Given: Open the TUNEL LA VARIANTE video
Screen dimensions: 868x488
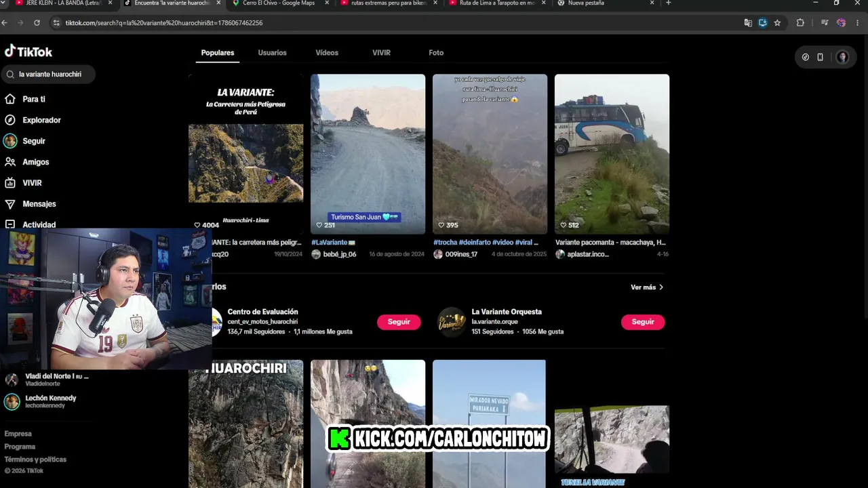Looking at the screenshot, I should pyautogui.click(x=612, y=446).
